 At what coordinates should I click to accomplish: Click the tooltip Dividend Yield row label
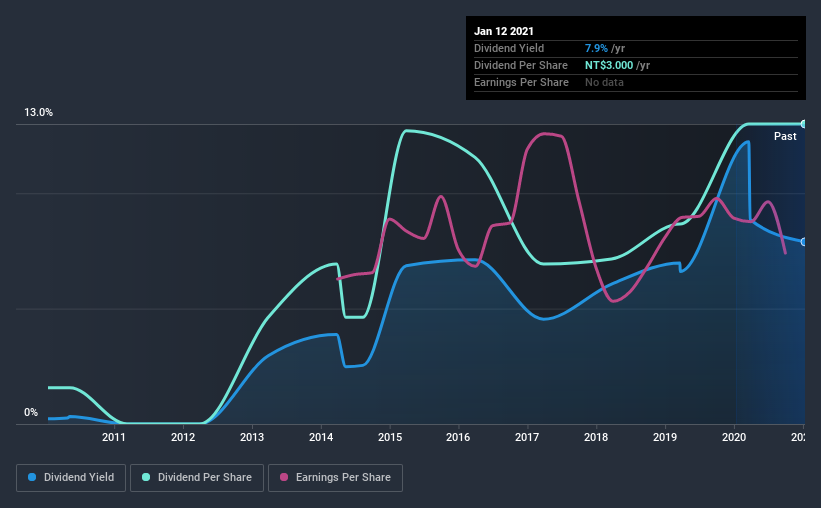pyautogui.click(x=509, y=48)
